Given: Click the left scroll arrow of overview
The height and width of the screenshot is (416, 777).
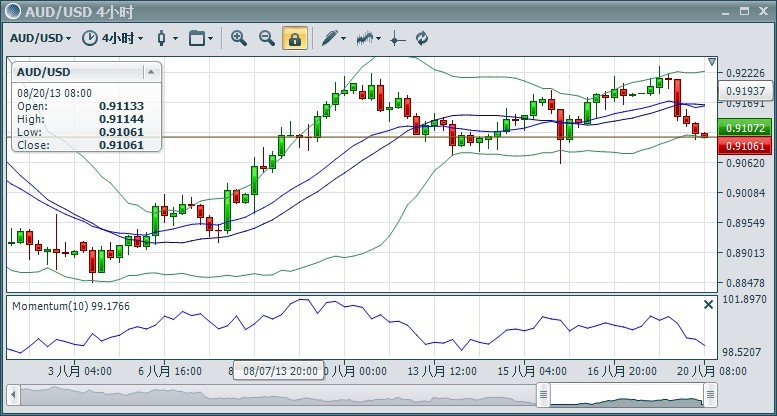Looking at the screenshot, I should click(x=14, y=395).
